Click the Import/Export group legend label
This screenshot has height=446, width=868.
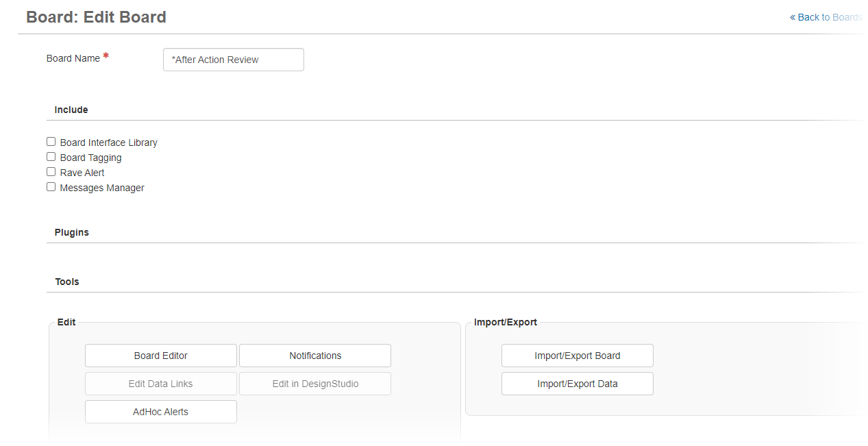(x=506, y=322)
